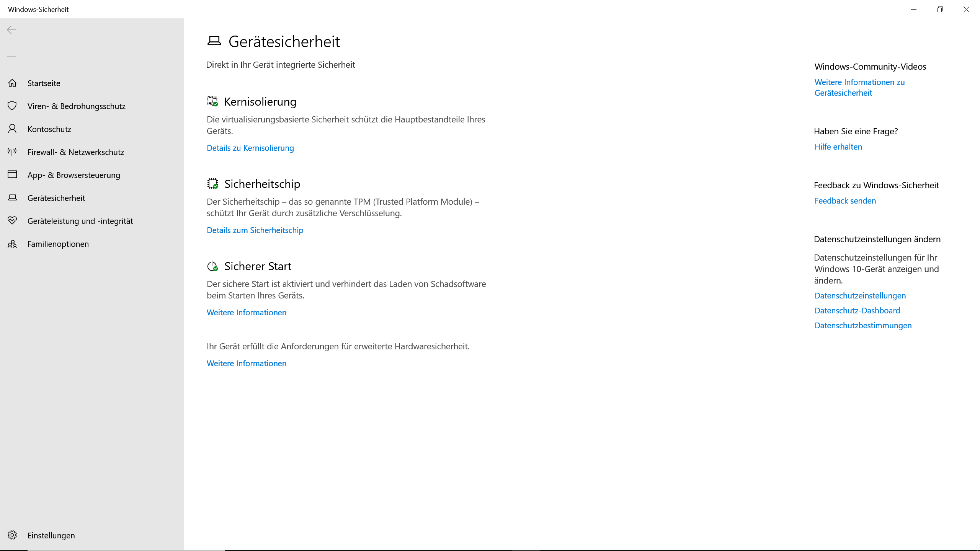Click the Viren- & Bedrohungsschutz shield icon
Screen dimensions: 980x551
[12, 106]
